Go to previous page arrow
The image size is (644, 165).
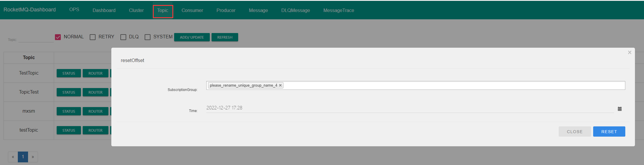pos(13,157)
